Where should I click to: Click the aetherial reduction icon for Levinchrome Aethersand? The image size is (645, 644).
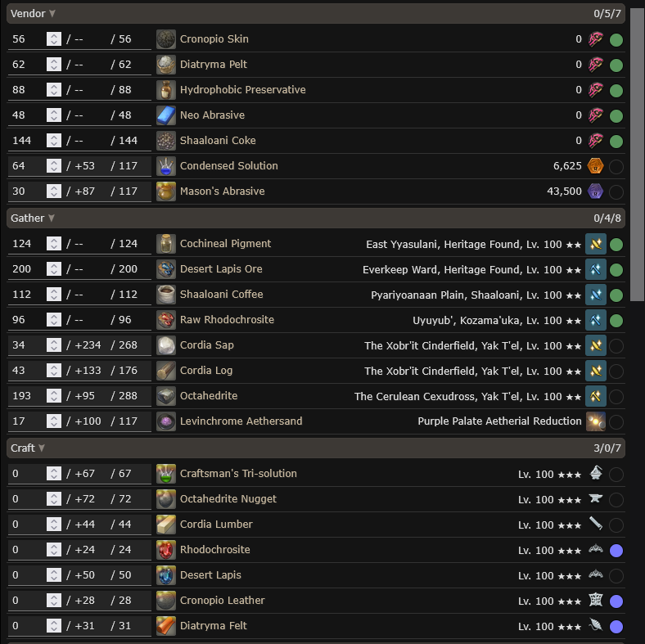tap(596, 421)
